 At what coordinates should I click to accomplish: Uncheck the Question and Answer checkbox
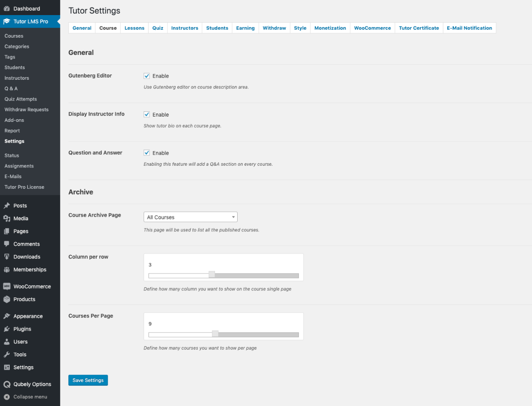tap(147, 153)
